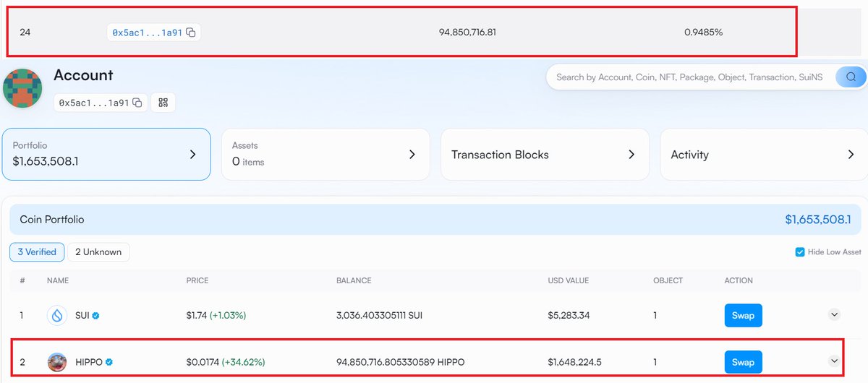Select the Portfolio $1,653,508.1 card

106,154
